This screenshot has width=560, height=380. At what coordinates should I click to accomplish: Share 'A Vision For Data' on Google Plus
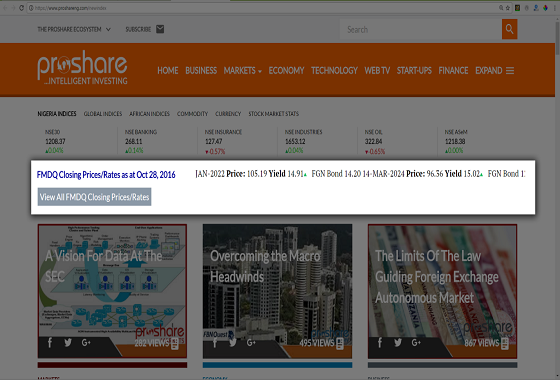pos(86,343)
